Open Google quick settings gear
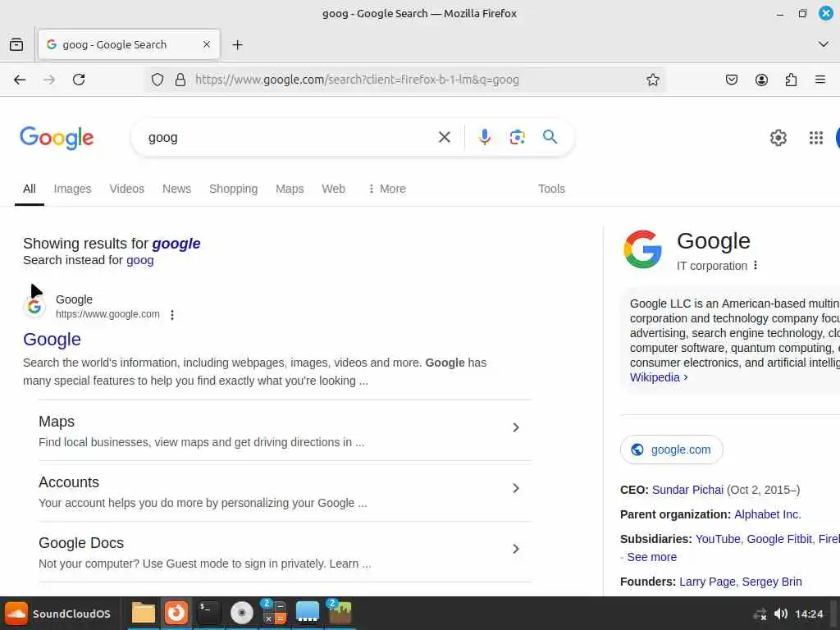 point(778,138)
